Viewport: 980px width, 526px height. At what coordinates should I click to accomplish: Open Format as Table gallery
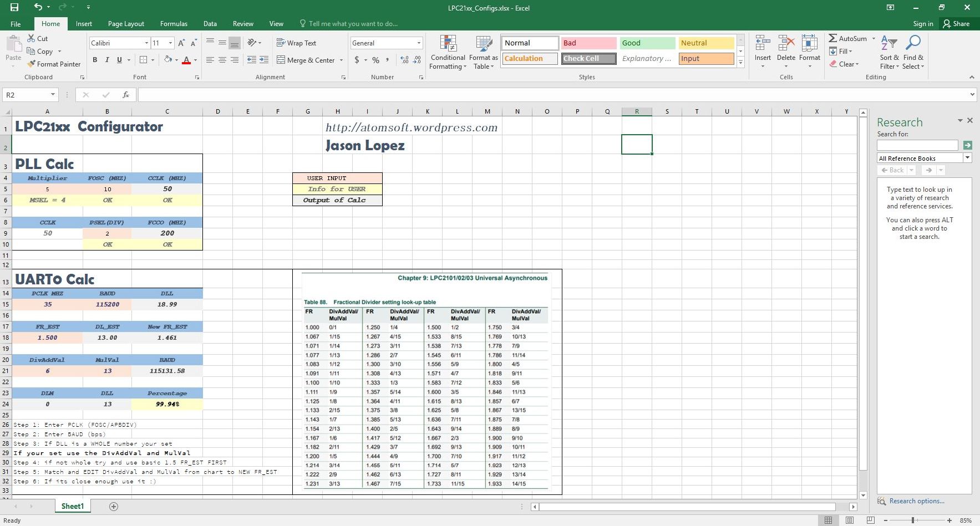point(483,52)
